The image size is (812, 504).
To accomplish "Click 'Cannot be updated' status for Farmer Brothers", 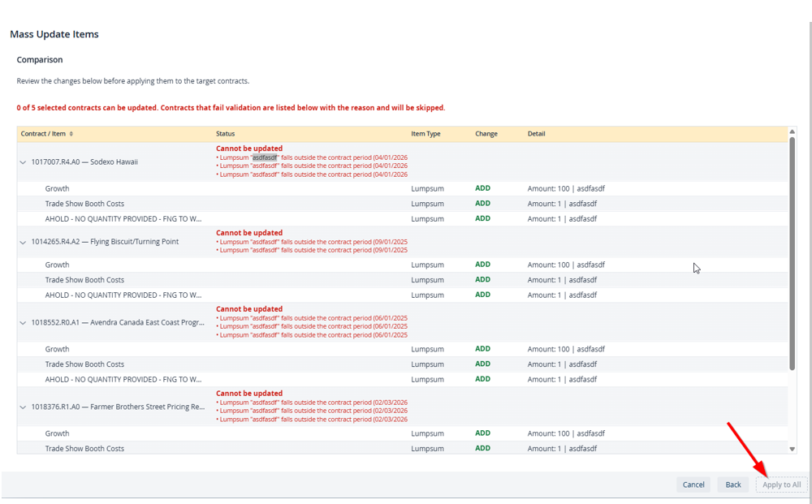I will pyautogui.click(x=249, y=394).
